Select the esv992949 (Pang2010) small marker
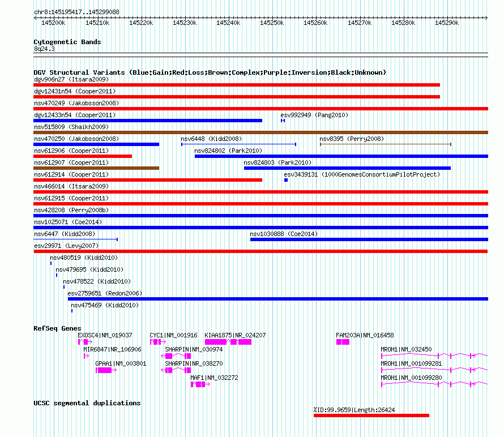The width and height of the screenshot is (504, 437). 283,121
